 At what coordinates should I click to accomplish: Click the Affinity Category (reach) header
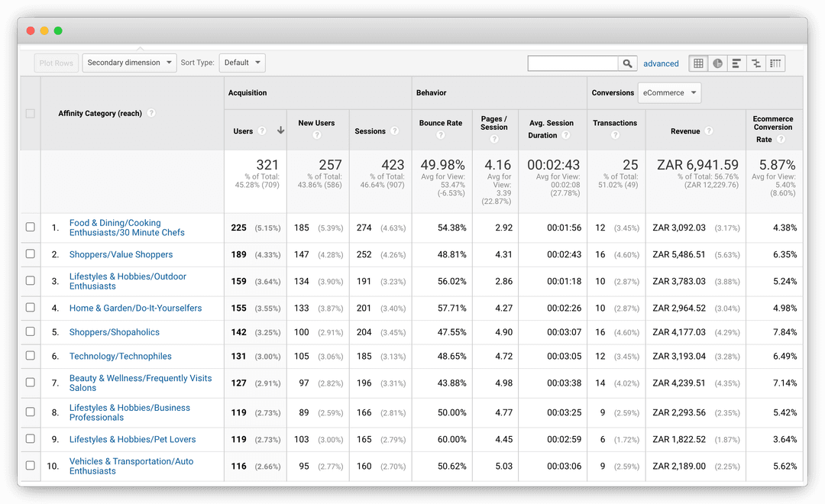point(100,113)
